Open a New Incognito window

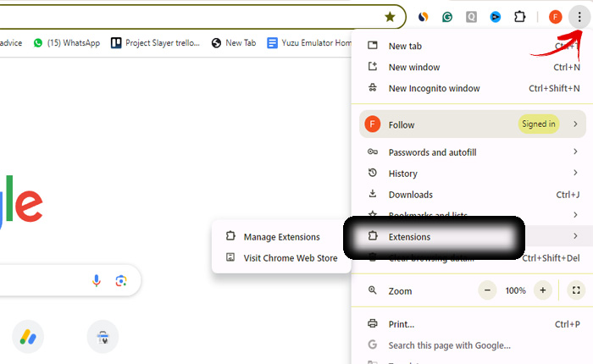point(472,88)
